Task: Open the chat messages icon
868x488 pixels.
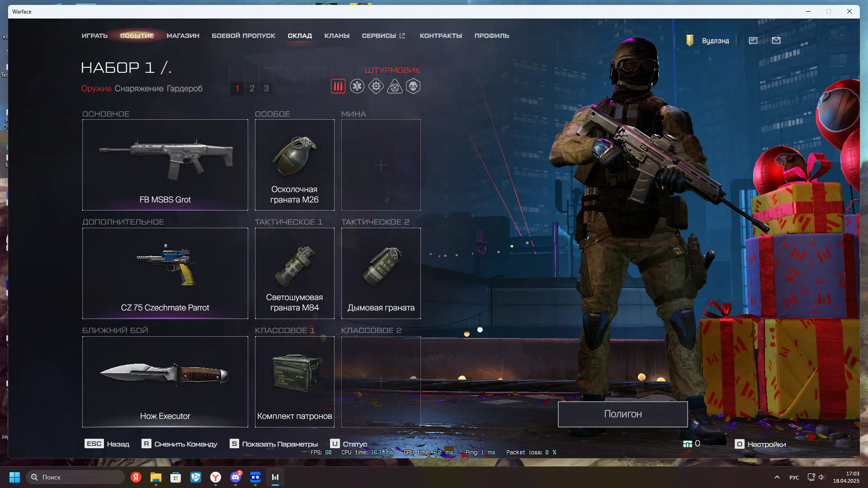Action: [x=753, y=41]
